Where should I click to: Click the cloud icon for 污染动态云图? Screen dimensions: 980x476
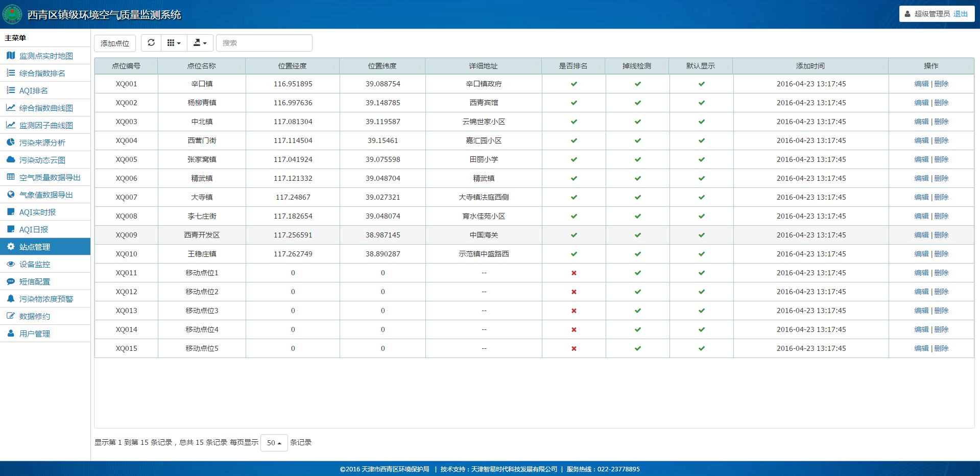tap(11, 160)
